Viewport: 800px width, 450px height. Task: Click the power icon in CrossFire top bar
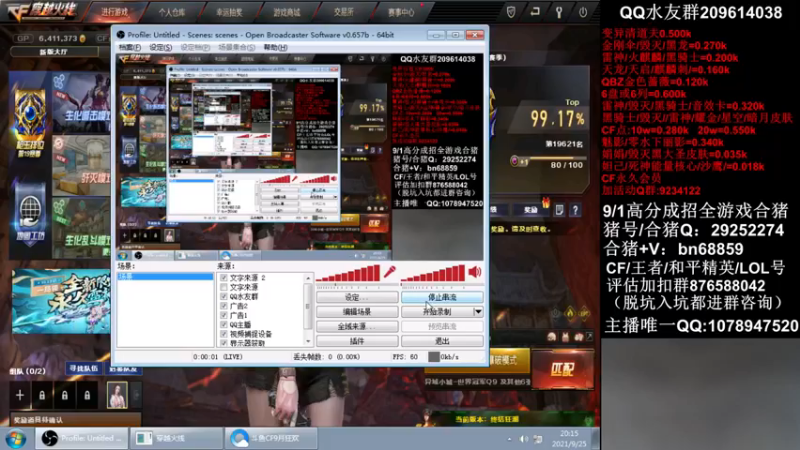[583, 12]
